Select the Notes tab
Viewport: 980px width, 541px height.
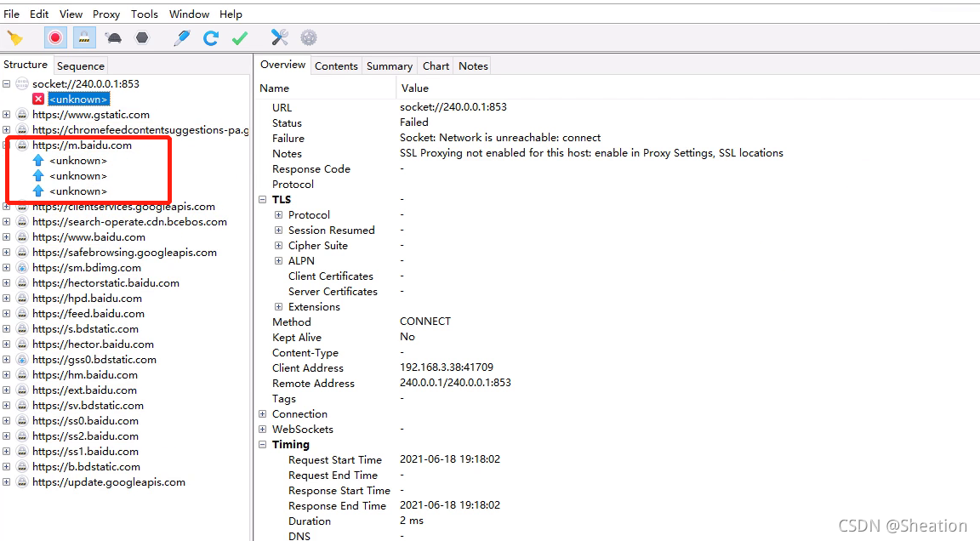(x=473, y=65)
